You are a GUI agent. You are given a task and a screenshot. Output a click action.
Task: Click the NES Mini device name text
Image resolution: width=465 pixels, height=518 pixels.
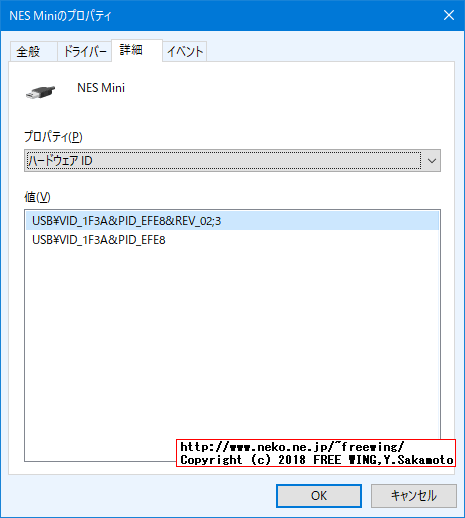pos(101,88)
